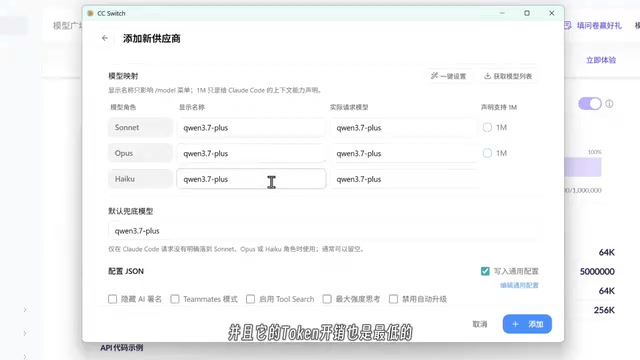Click the 模型映射 section heading
The image size is (640, 360).
click(123, 76)
